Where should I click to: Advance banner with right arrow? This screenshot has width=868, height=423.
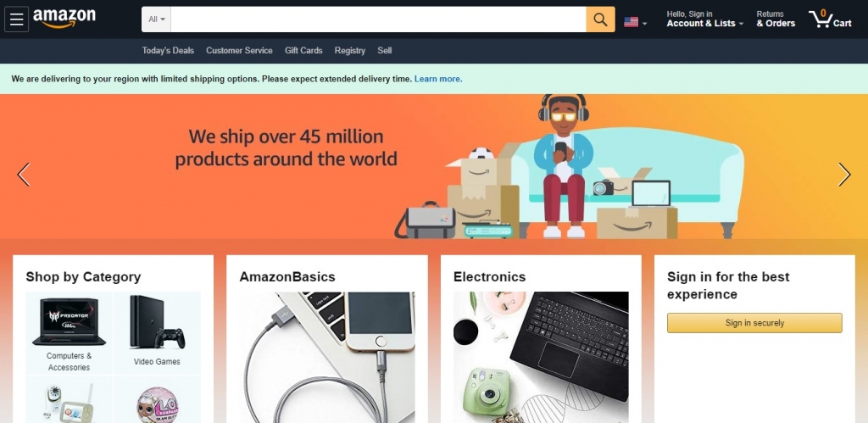(x=844, y=175)
